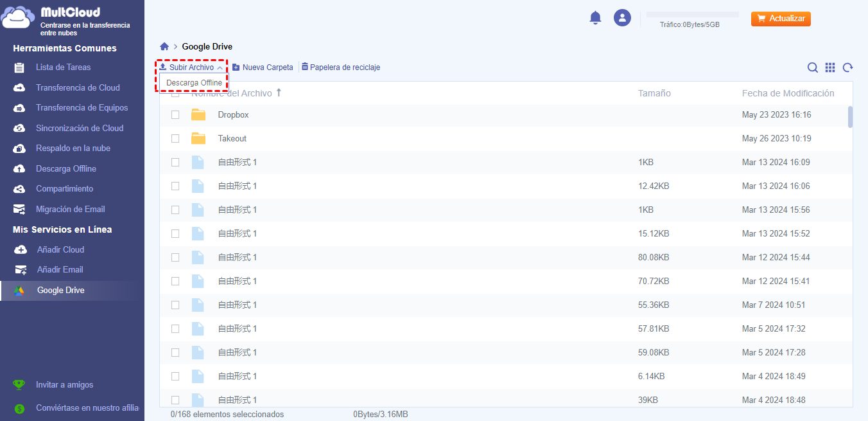Image resolution: width=868 pixels, height=421 pixels.
Task: Click 0/168 elementos seleccionados status
Action: coord(227,415)
